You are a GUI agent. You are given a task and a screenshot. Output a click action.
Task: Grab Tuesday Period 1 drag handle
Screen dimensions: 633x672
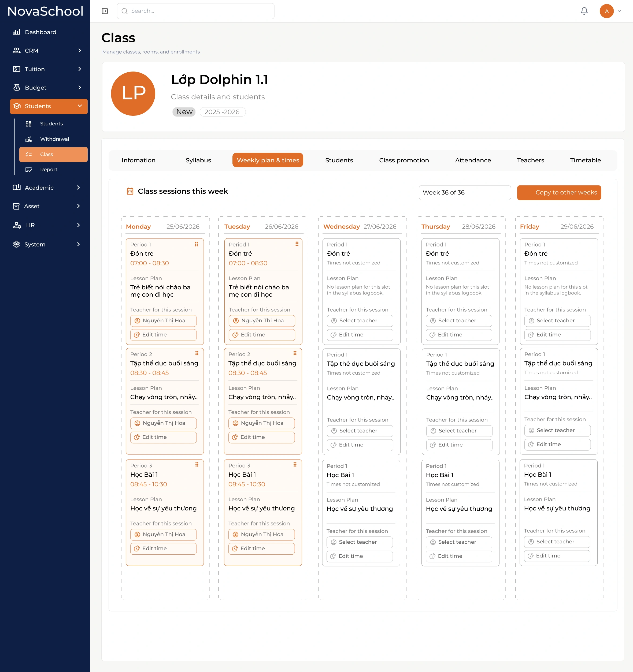click(297, 244)
